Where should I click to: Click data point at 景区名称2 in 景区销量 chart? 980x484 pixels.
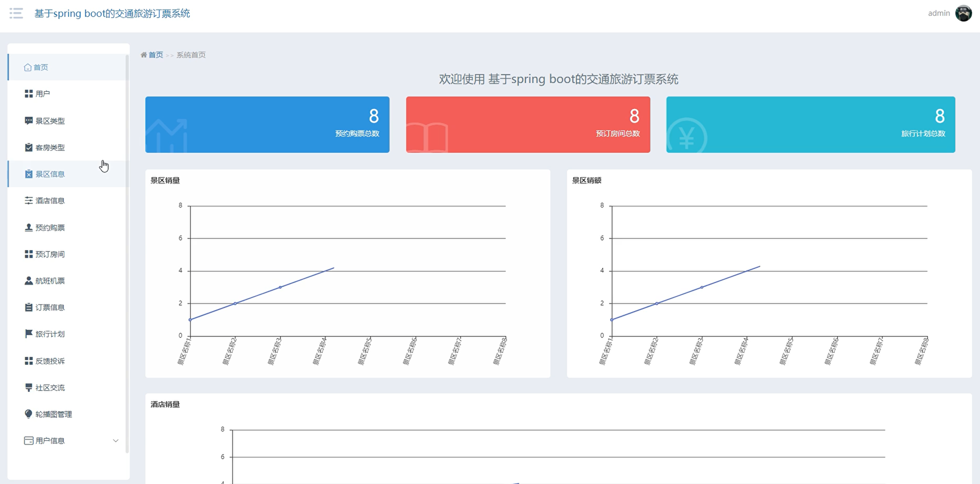[235, 303]
